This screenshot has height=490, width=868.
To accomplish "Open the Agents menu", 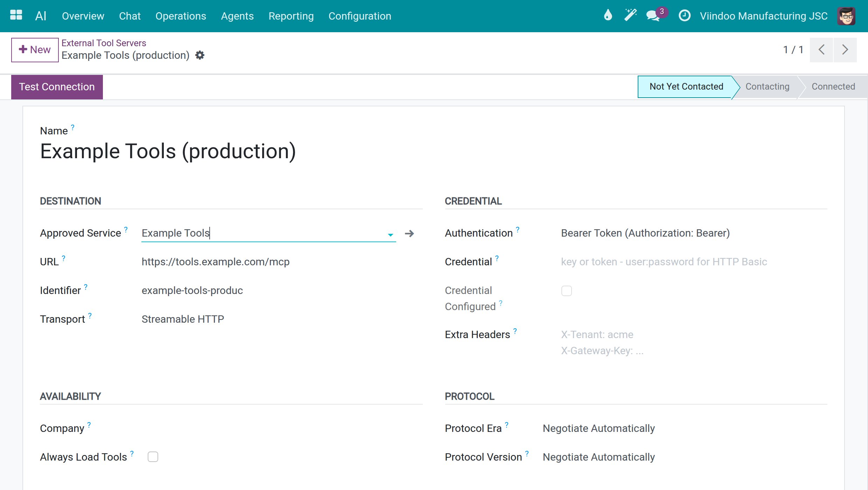I will pyautogui.click(x=237, y=16).
